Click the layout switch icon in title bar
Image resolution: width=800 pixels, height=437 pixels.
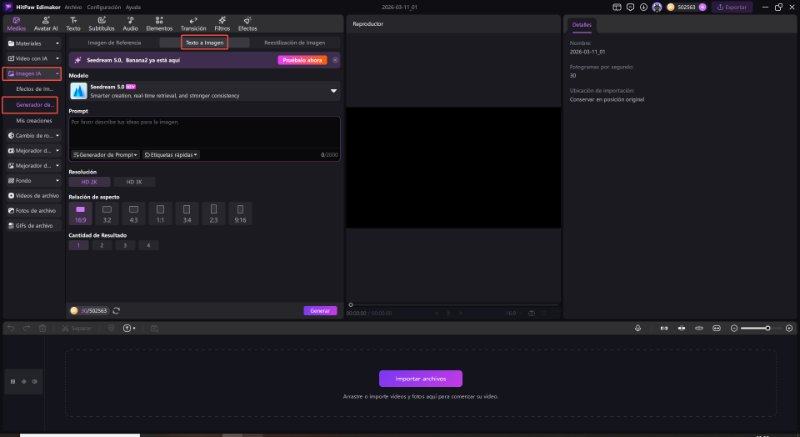617,7
